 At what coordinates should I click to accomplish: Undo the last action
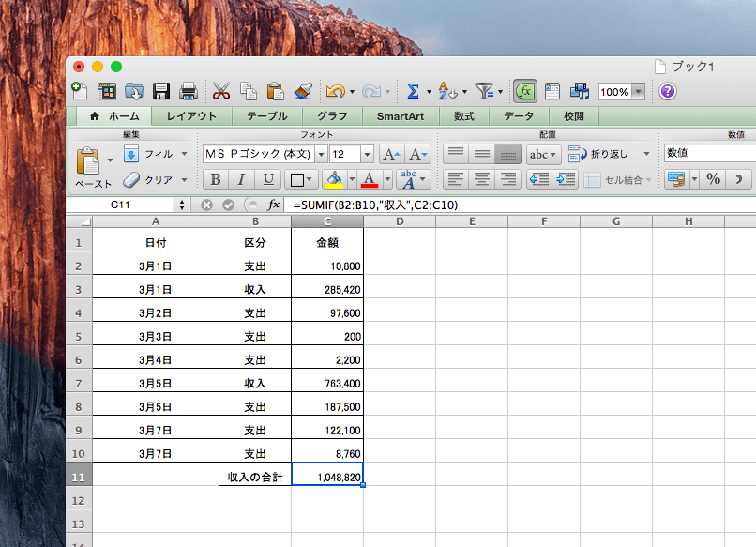pyautogui.click(x=336, y=91)
